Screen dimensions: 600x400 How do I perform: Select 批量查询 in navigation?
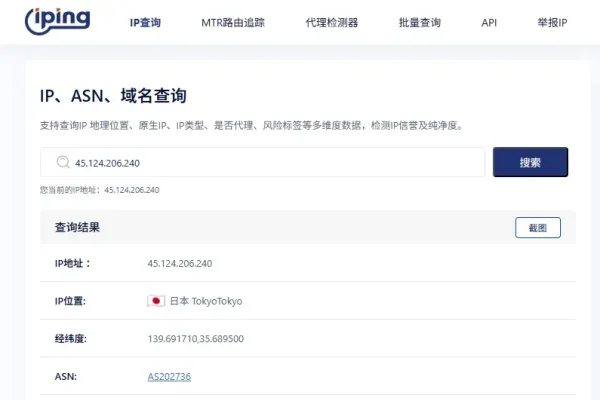420,23
